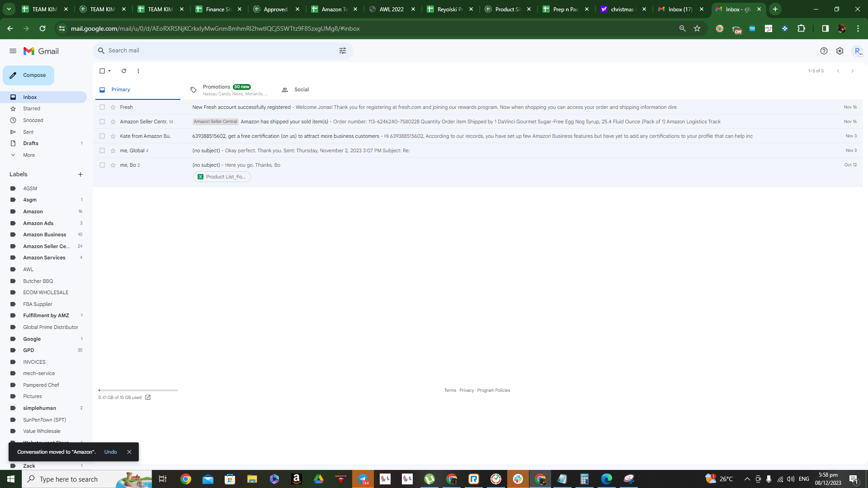The image size is (868, 488).
Task: Go to newer messages page arrow
Action: [x=838, y=71]
